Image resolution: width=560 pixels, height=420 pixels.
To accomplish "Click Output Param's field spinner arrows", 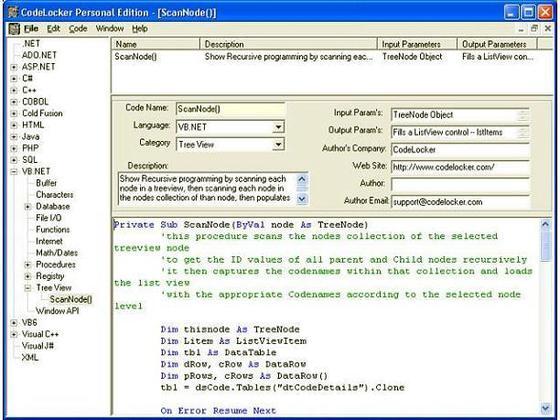I will [x=522, y=132].
